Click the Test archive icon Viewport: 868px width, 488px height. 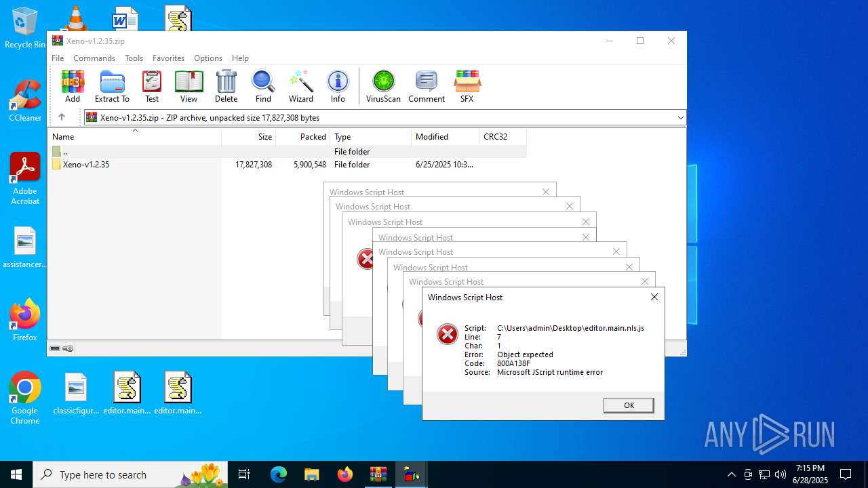click(x=152, y=86)
